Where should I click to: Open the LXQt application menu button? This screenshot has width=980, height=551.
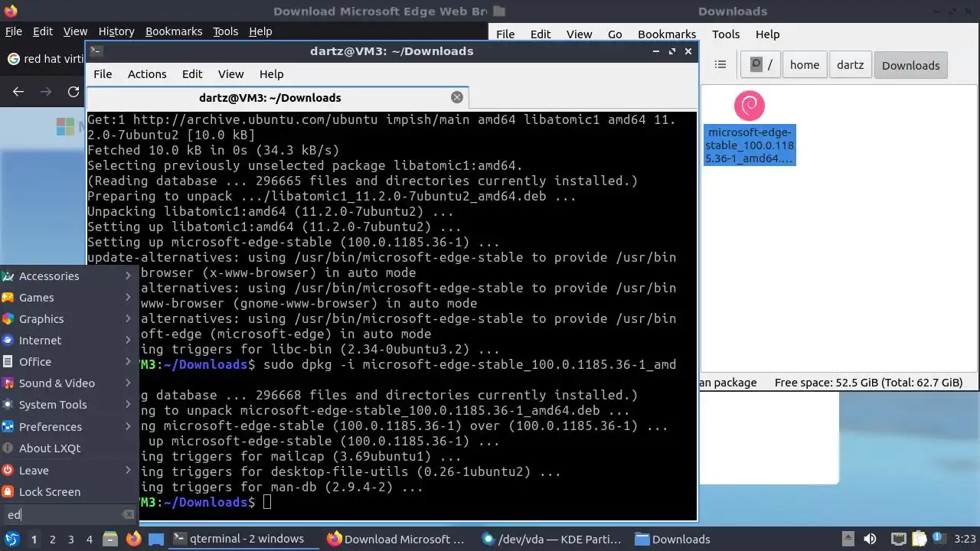coord(11,539)
